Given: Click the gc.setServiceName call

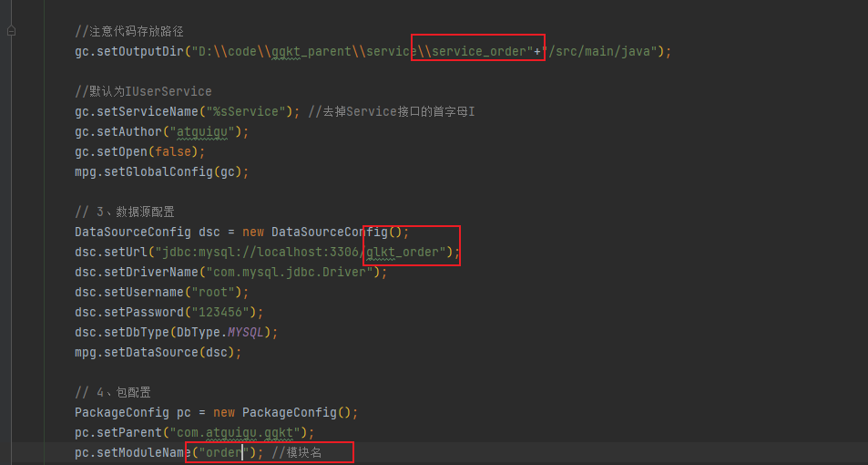Looking at the screenshot, I should pyautogui.click(x=137, y=111).
